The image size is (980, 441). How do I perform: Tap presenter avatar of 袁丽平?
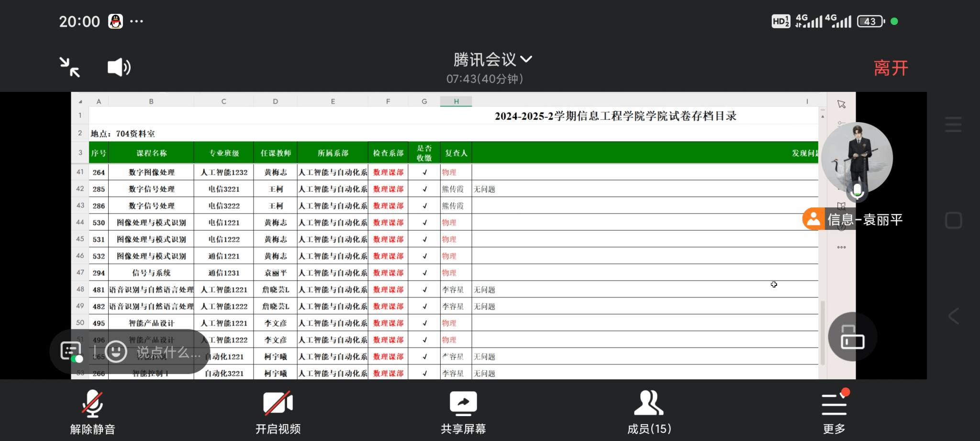(857, 158)
